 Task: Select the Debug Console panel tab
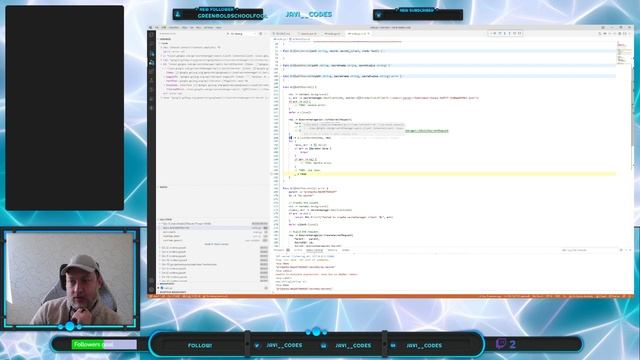(x=314, y=250)
